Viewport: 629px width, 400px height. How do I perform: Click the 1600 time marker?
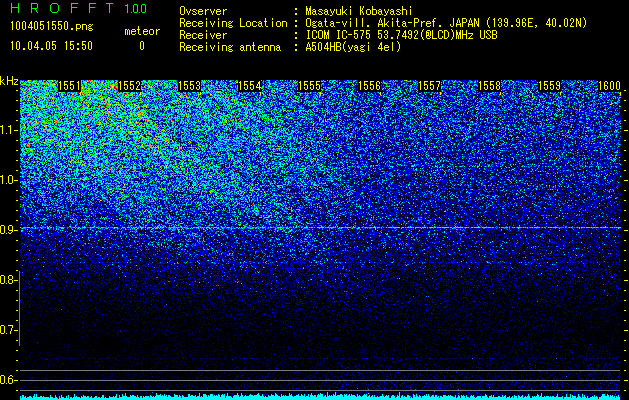coord(610,86)
